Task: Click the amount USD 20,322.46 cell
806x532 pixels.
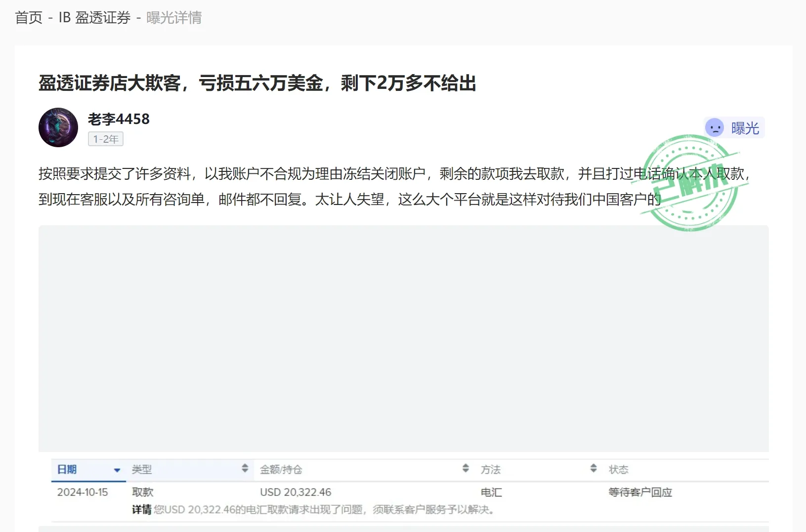Action: [296, 492]
